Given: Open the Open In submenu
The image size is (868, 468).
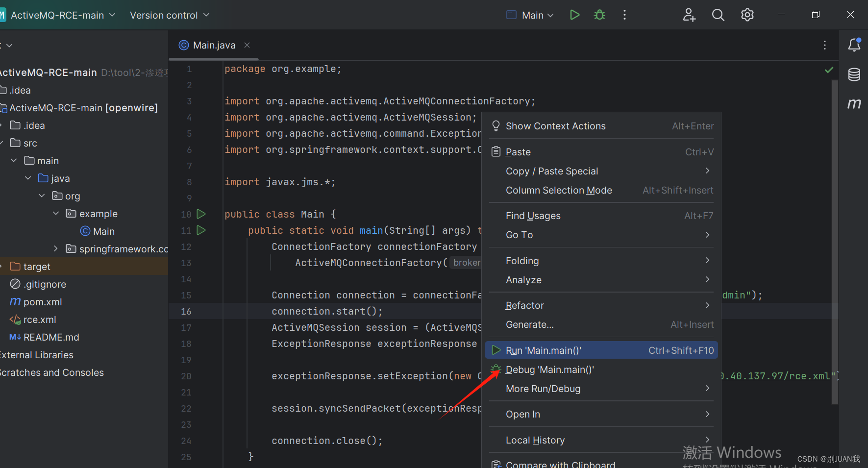Looking at the screenshot, I should click(601, 414).
